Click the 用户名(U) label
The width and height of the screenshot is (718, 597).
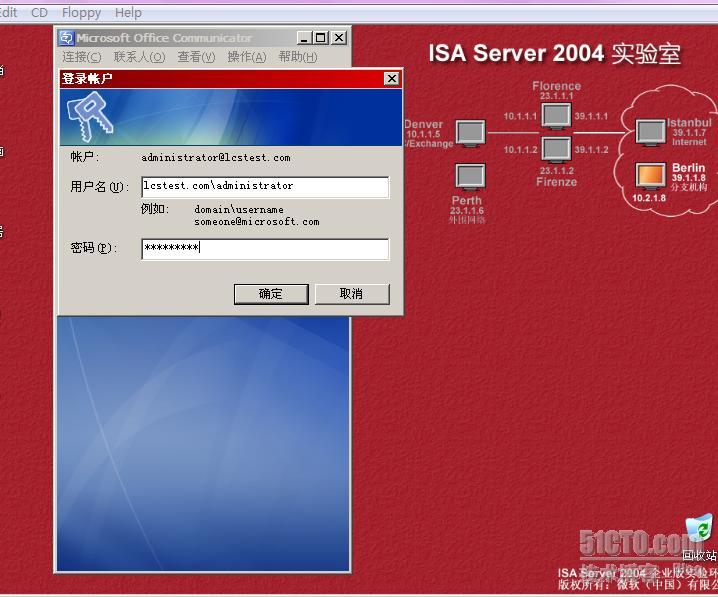[99, 187]
